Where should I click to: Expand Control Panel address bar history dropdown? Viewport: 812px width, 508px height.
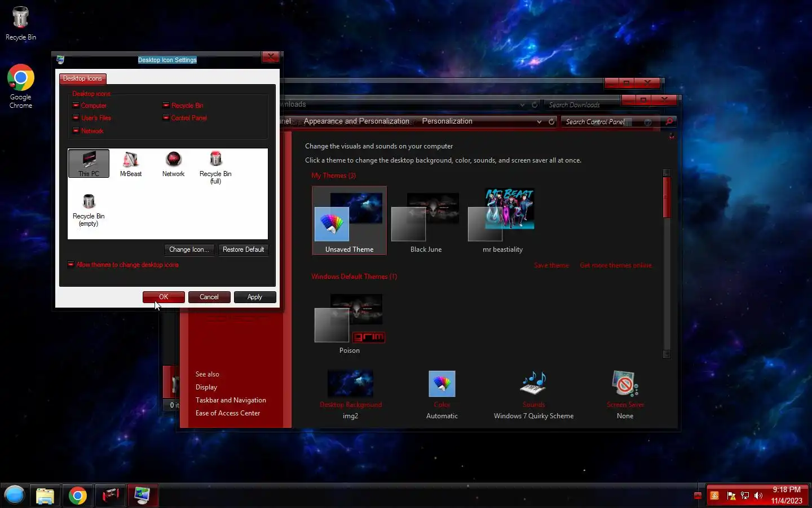539,121
